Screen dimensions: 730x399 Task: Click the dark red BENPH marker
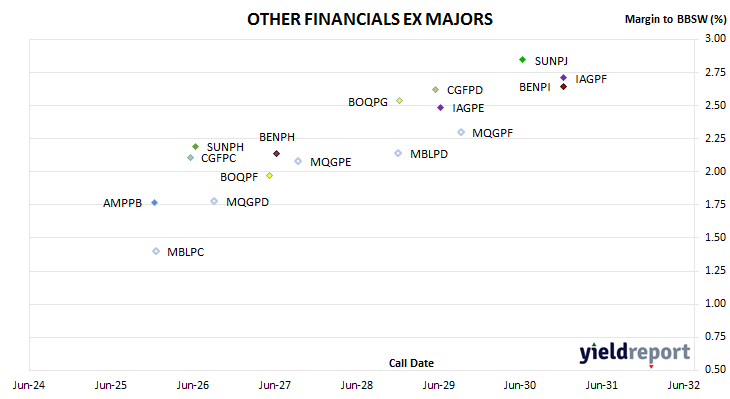[x=277, y=154]
